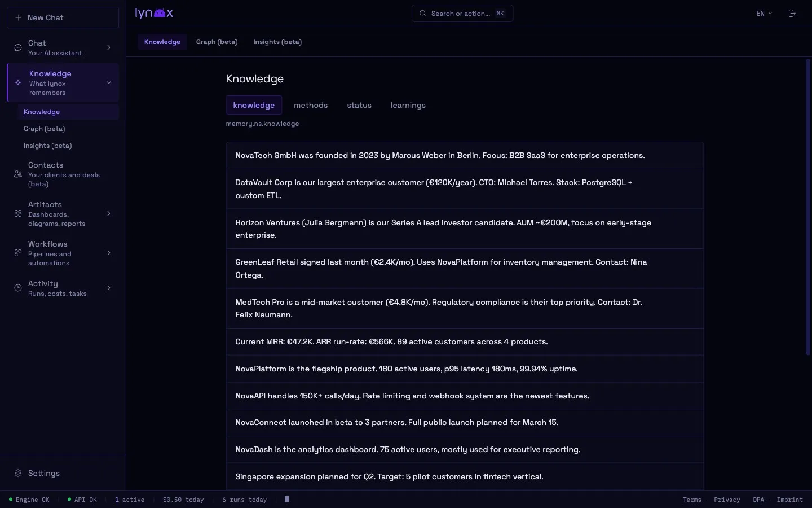Switch to the top Insights (beta) tab

(277, 42)
